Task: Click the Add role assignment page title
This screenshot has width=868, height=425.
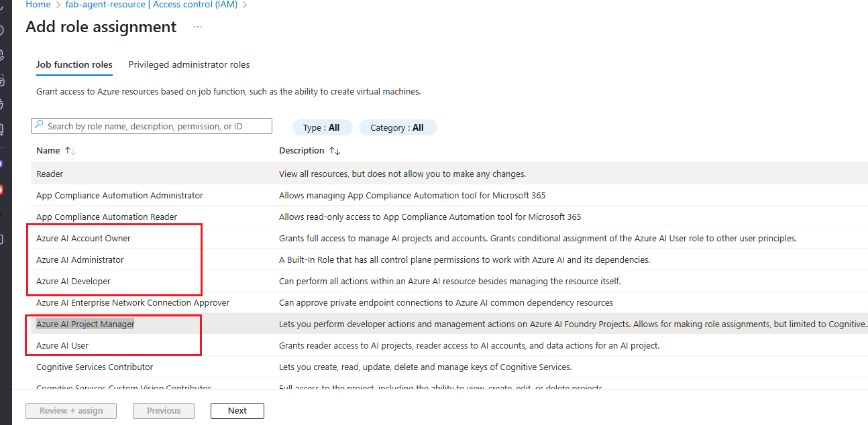Action: 101,27
